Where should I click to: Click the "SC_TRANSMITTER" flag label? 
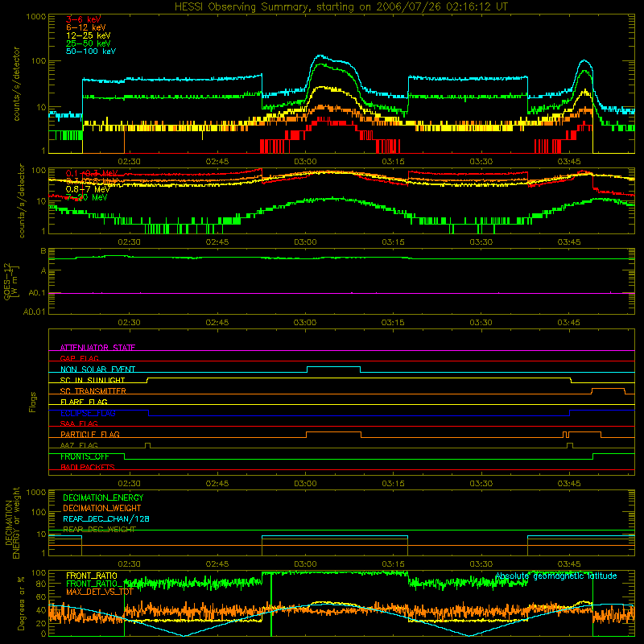93,391
